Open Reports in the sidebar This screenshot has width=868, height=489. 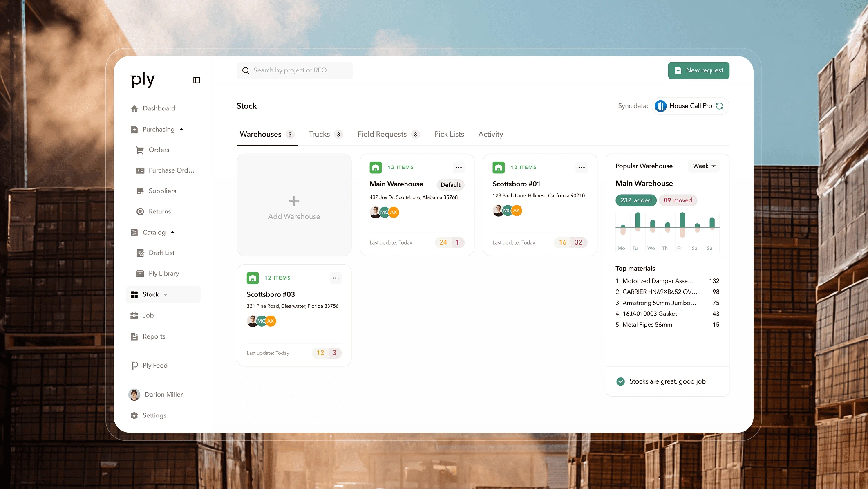[x=148, y=336]
